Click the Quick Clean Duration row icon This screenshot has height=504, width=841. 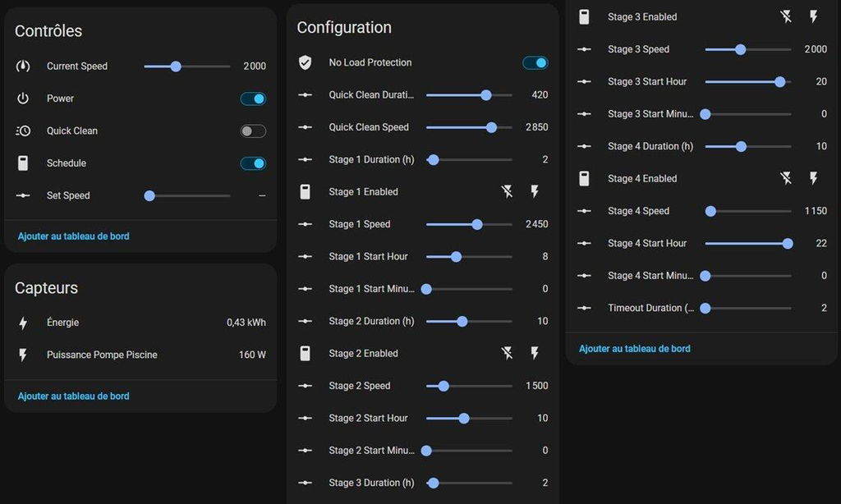(x=306, y=95)
